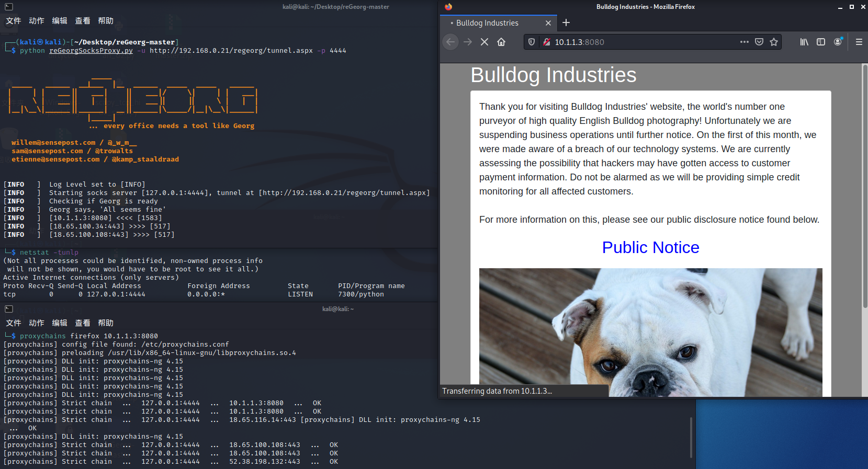
Task: Click the bulldog photo on the page
Action: (650, 332)
